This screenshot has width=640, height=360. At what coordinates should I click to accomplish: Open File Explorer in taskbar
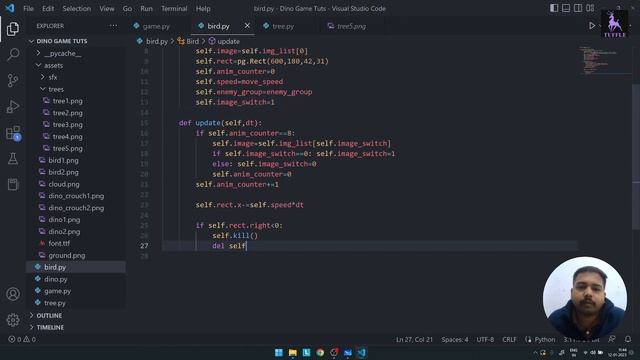(293, 352)
